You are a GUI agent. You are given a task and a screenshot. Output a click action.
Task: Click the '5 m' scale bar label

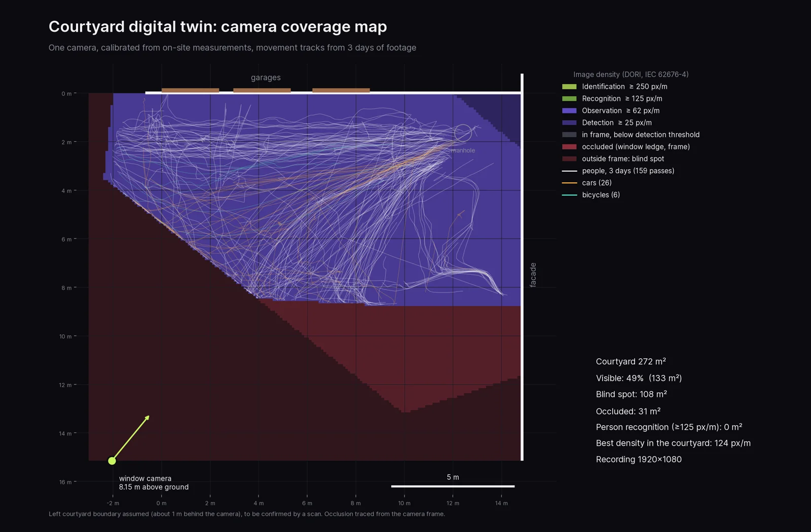click(453, 477)
